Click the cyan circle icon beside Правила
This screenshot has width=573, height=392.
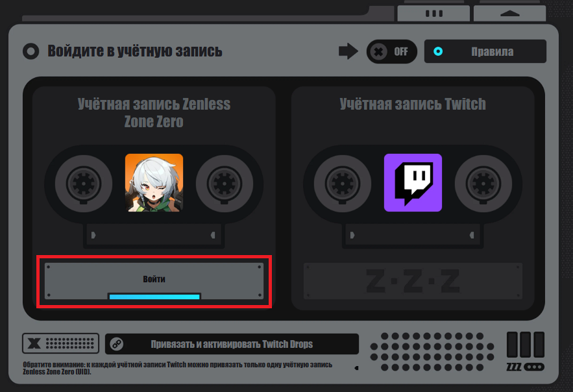[x=438, y=51]
